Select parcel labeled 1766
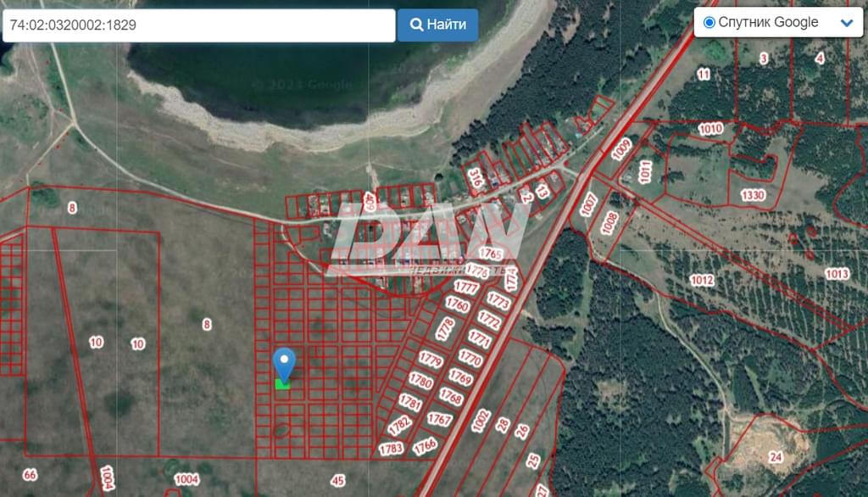The height and width of the screenshot is (497, 868). [426, 446]
